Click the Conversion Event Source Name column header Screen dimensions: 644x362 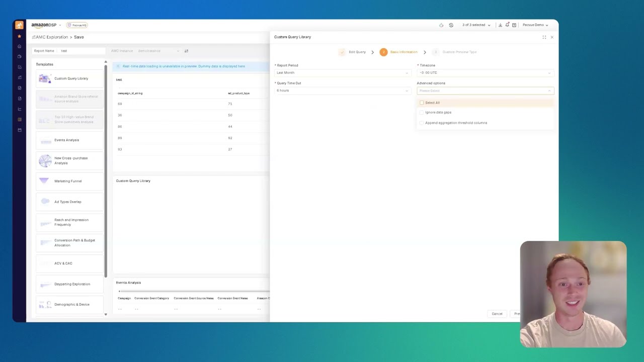[x=194, y=299]
